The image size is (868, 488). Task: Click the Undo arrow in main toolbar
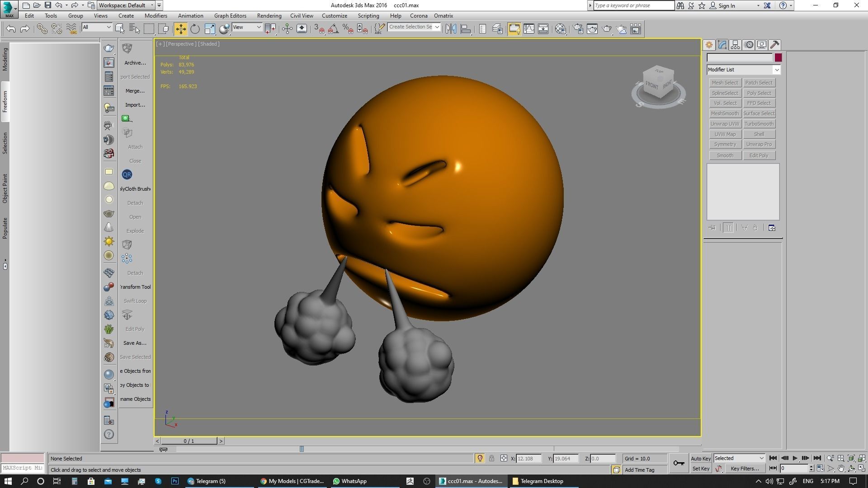point(11,29)
